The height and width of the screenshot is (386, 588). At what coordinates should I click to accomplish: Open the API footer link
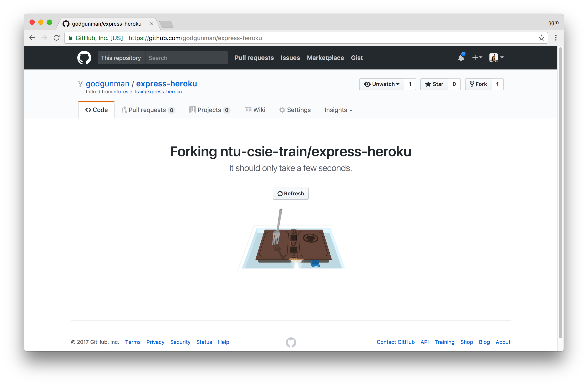pyautogui.click(x=424, y=342)
